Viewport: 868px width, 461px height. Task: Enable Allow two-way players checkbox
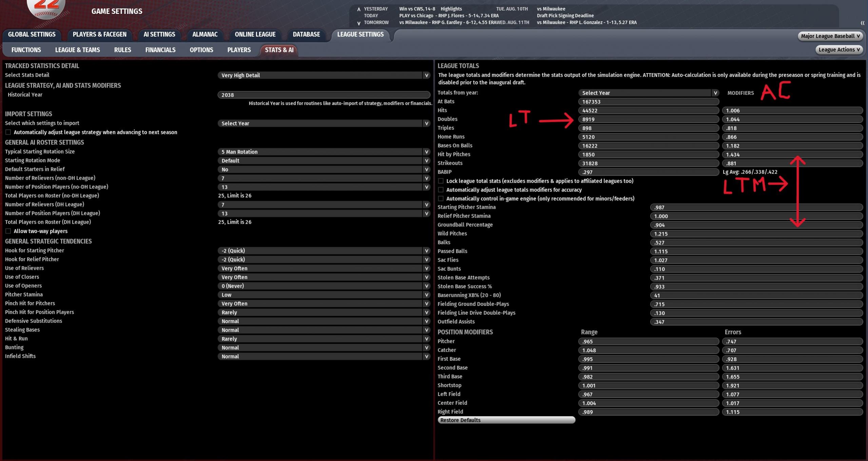(8, 231)
